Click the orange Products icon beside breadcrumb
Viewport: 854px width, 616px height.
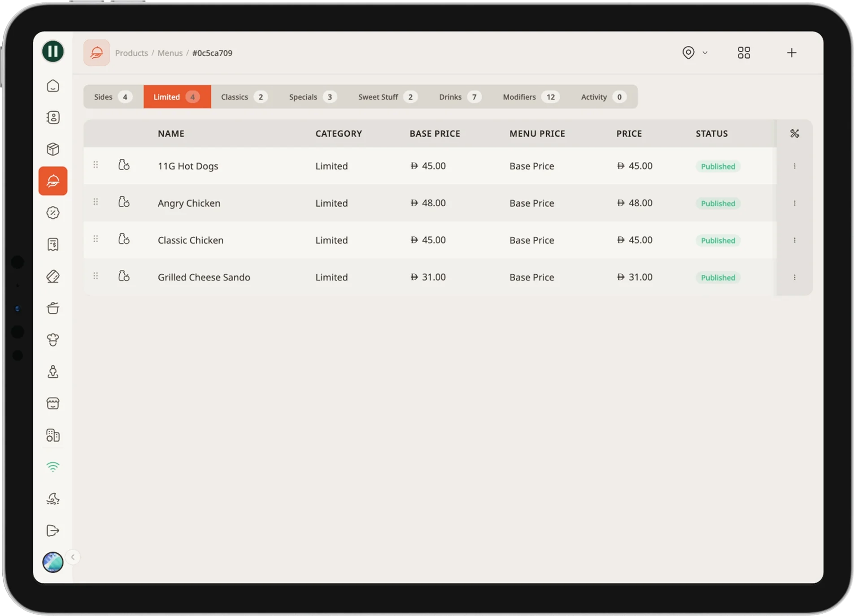click(x=96, y=53)
